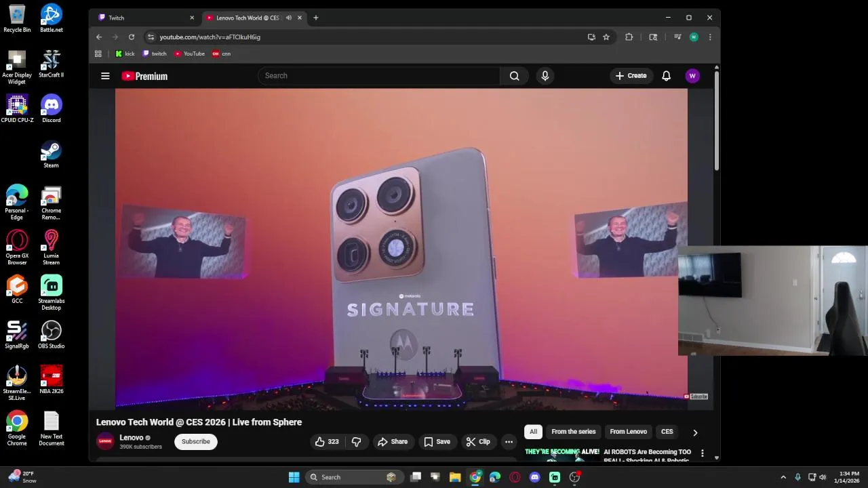
Task: Save the video to a playlist
Action: pyautogui.click(x=437, y=442)
